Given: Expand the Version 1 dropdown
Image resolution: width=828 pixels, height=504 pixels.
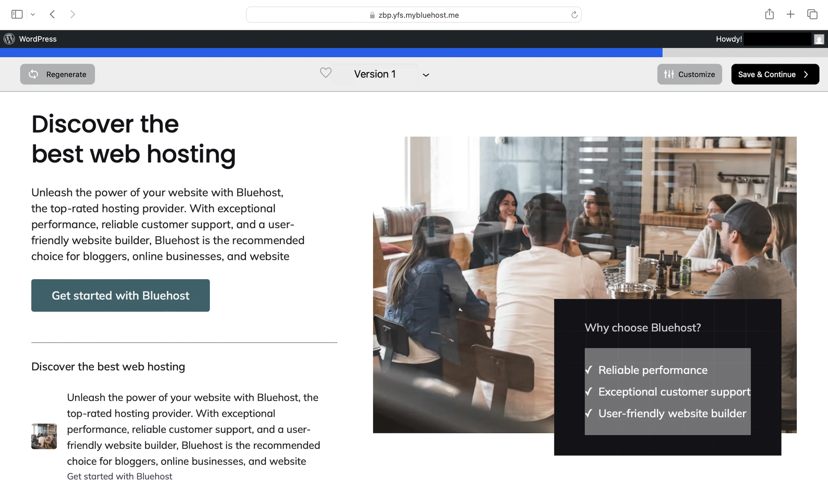Looking at the screenshot, I should 426,75.
